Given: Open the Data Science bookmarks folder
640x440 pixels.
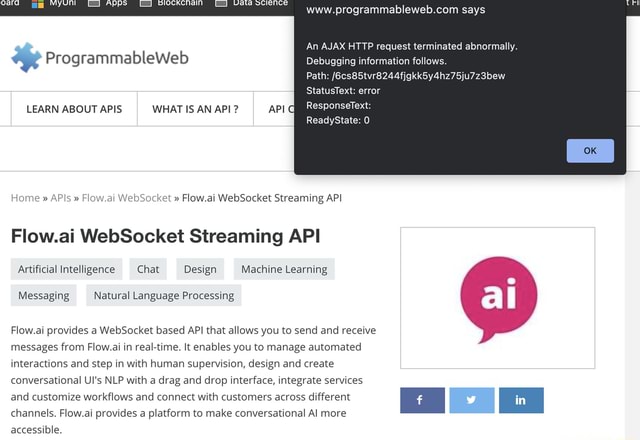Looking at the screenshot, I should coord(251,3).
